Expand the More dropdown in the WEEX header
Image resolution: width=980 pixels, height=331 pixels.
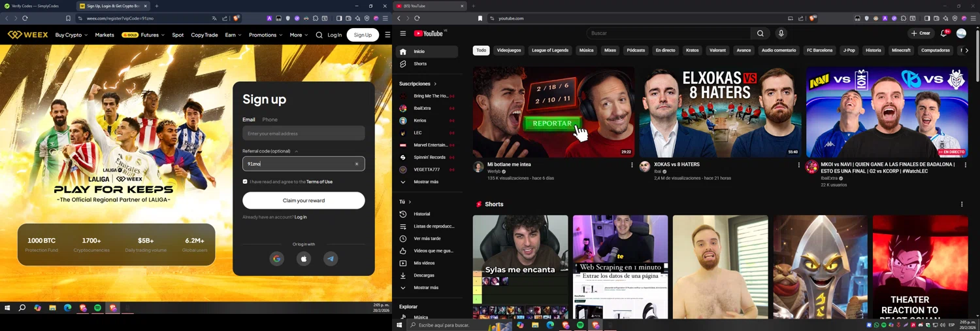click(x=299, y=35)
